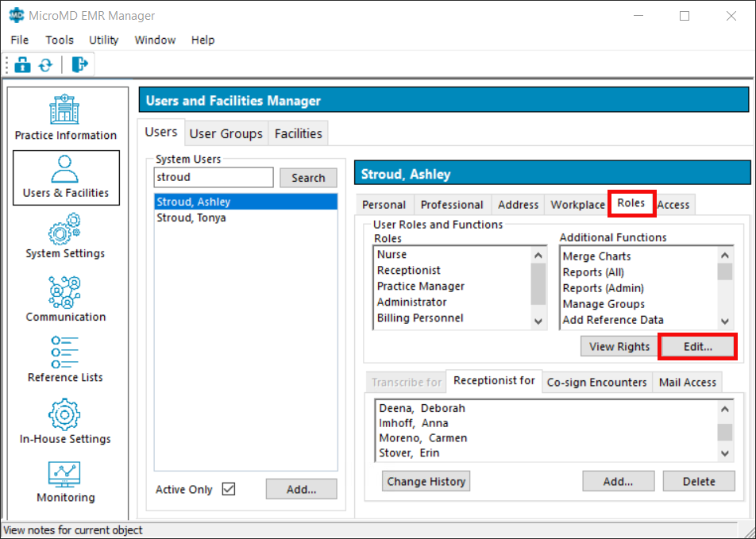Select Reports (All) function
Screen dimensions: 756x539
pos(638,272)
